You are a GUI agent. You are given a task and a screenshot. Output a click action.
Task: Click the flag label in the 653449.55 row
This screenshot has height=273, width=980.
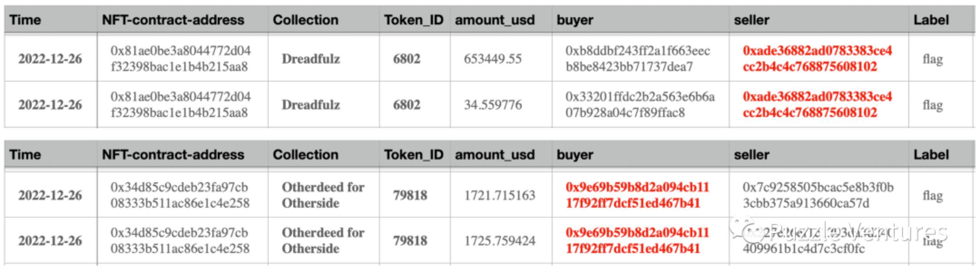tap(932, 59)
